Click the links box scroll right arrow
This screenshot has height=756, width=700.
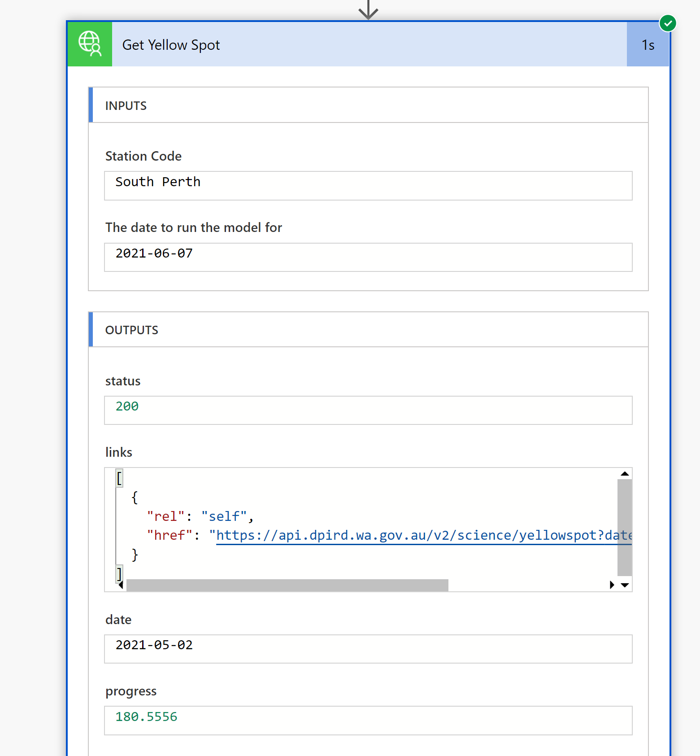[x=612, y=585]
